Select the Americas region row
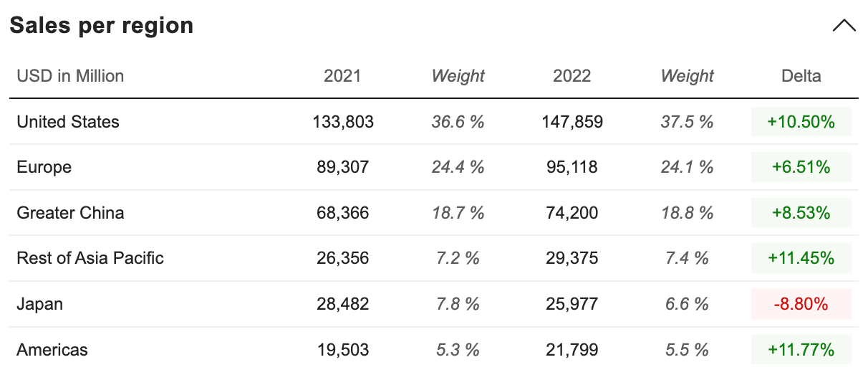 point(52,350)
